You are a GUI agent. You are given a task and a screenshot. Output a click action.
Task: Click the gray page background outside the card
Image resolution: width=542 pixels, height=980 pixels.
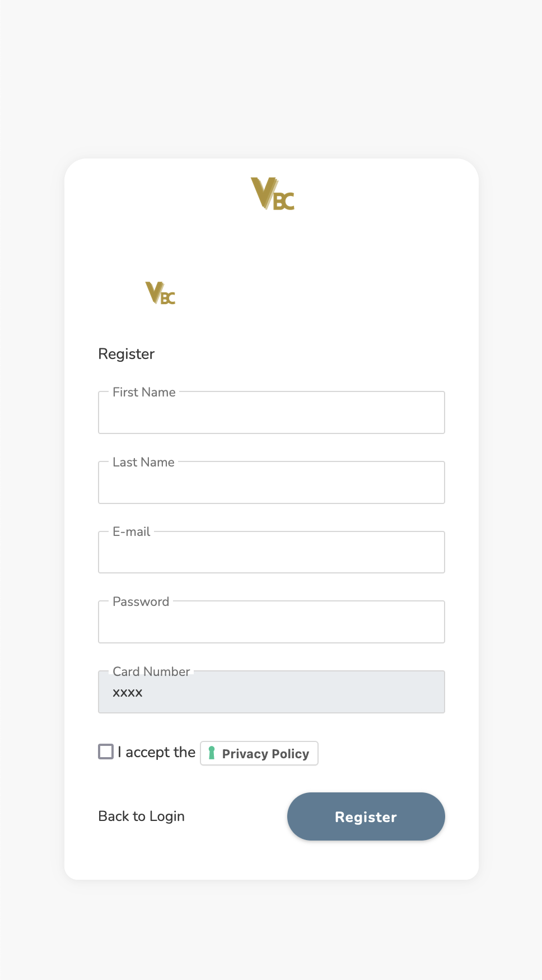tap(271, 78)
